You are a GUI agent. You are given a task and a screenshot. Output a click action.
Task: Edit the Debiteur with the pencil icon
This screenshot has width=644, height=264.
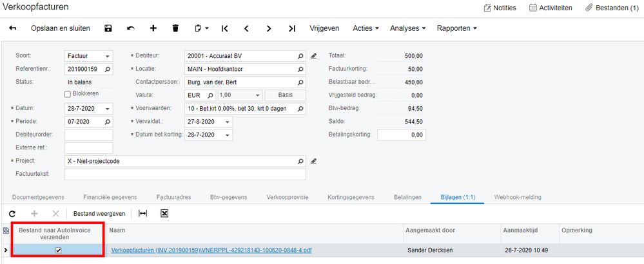pos(314,56)
